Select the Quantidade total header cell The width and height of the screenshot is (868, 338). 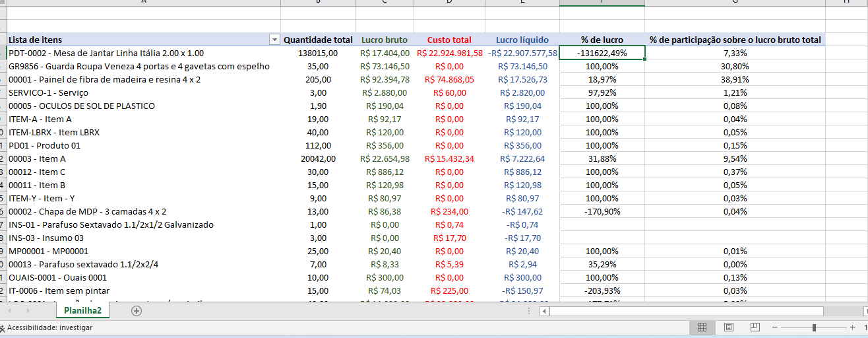[x=318, y=40]
